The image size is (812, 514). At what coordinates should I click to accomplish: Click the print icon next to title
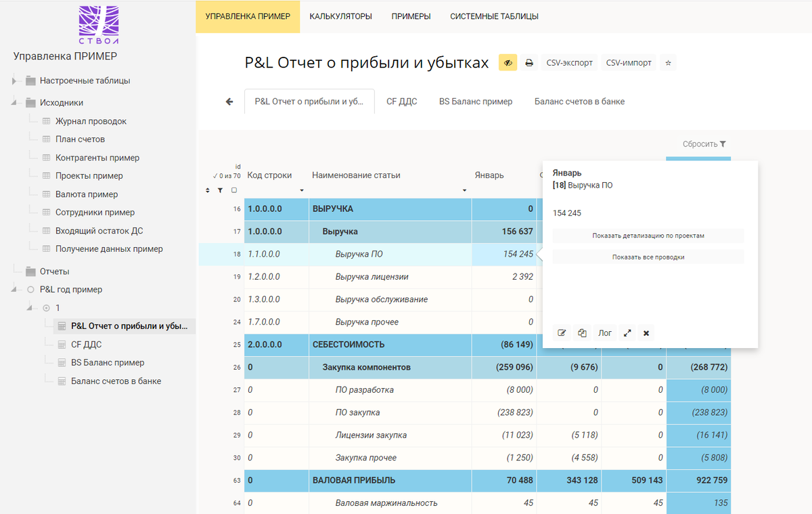pos(530,62)
